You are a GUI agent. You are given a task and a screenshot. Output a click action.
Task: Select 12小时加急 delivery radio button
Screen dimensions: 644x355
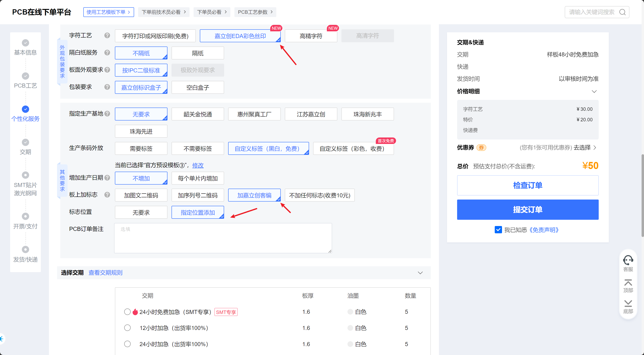[127, 328]
